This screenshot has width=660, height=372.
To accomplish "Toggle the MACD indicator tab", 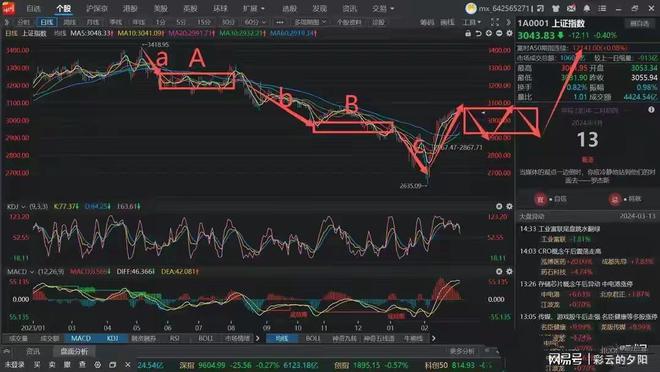I will pyautogui.click(x=81, y=338).
